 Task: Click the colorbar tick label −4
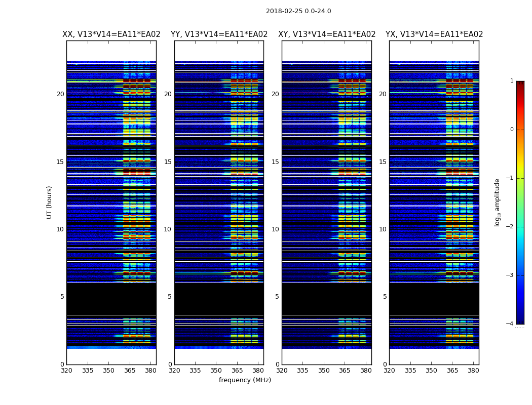click(510, 323)
